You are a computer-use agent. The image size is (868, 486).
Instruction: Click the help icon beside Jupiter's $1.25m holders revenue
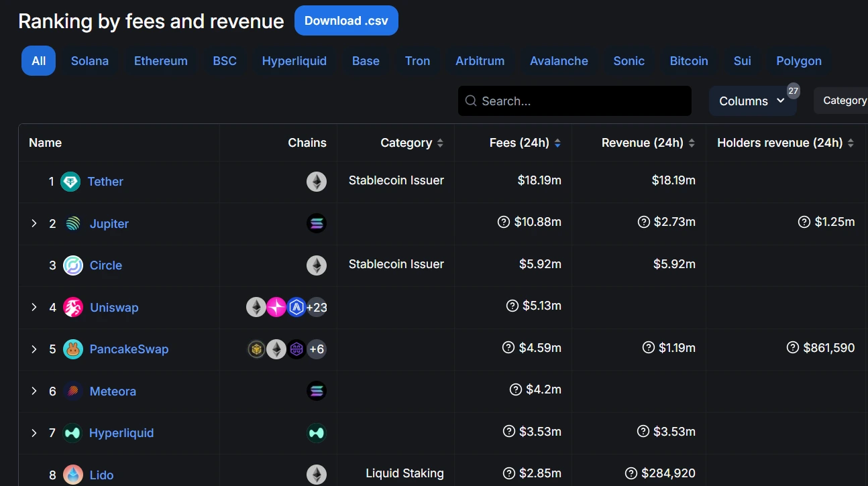804,222
